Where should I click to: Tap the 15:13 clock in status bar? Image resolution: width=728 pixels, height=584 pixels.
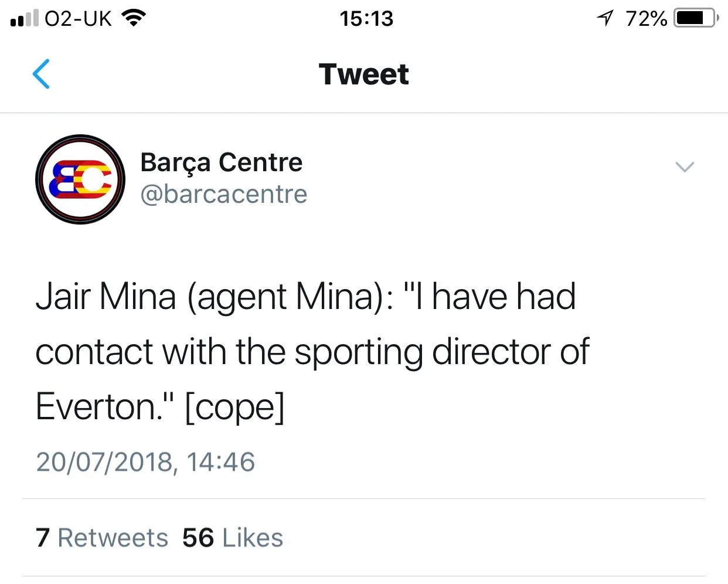coord(366,19)
